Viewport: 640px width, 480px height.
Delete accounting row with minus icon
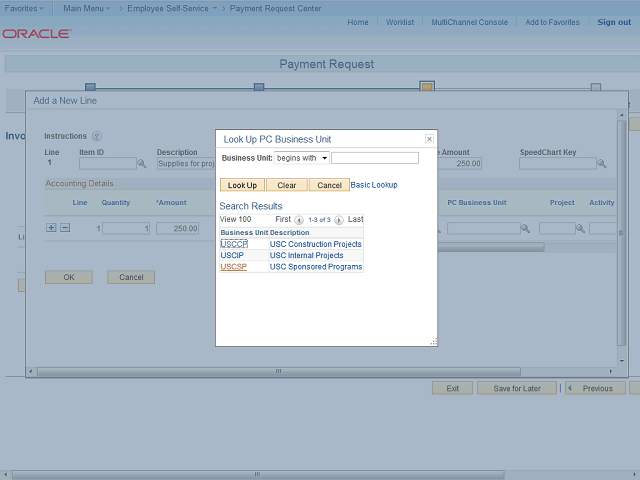point(65,228)
